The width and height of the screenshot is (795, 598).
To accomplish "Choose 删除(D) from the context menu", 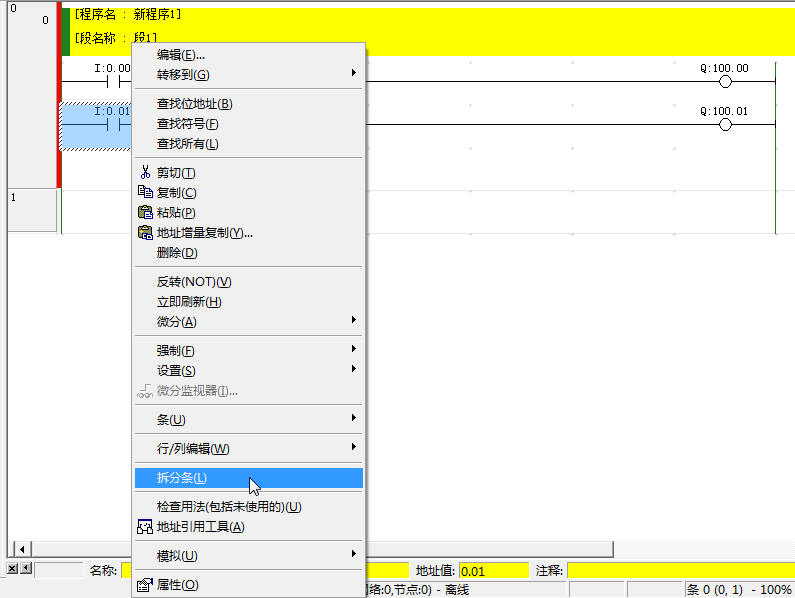I will point(177,253).
